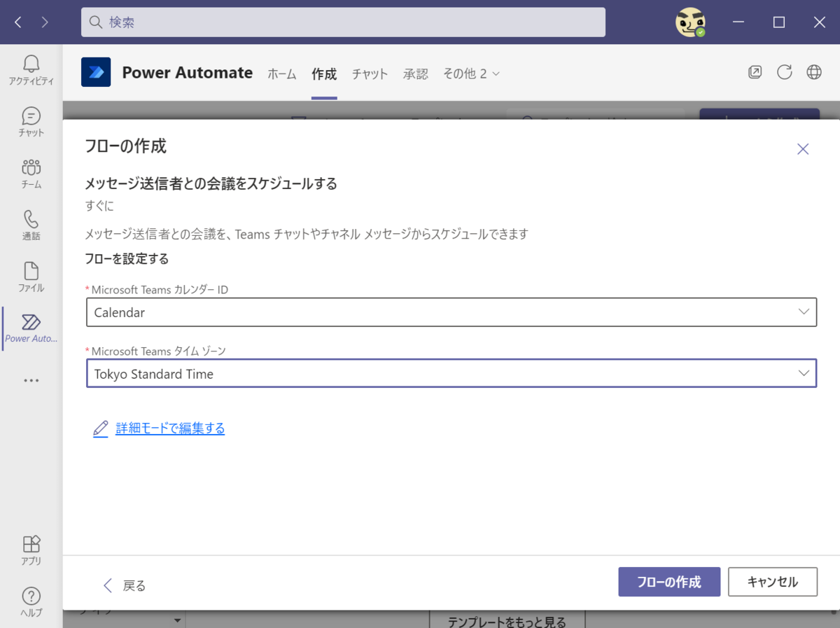The image size is (840, 628).
Task: Switch to the 作成 tab
Action: pyautogui.click(x=324, y=74)
